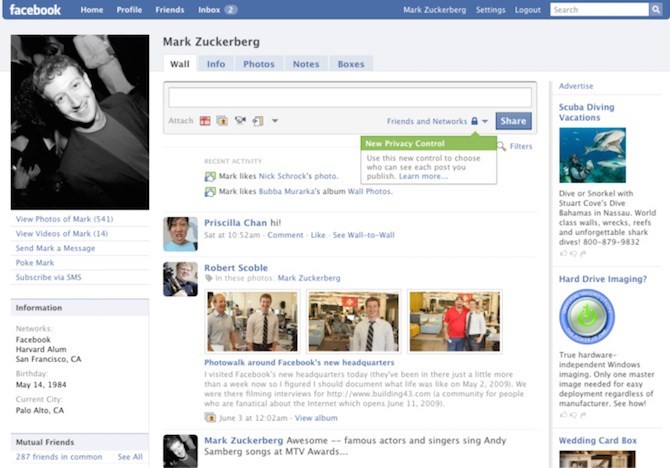The height and width of the screenshot is (468, 670).
Task: Click Like on Priscilla Chan's post
Action: [x=317, y=235]
